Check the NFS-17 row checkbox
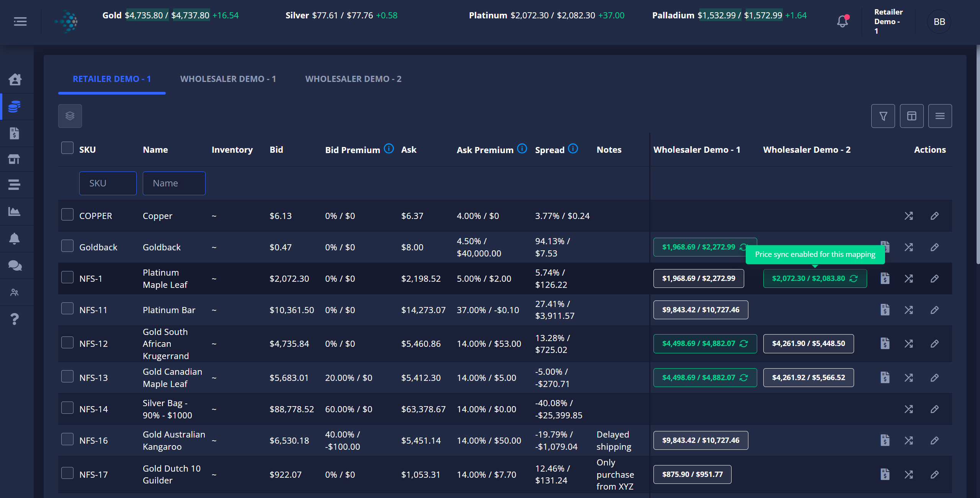The image size is (980, 498). [x=67, y=473]
